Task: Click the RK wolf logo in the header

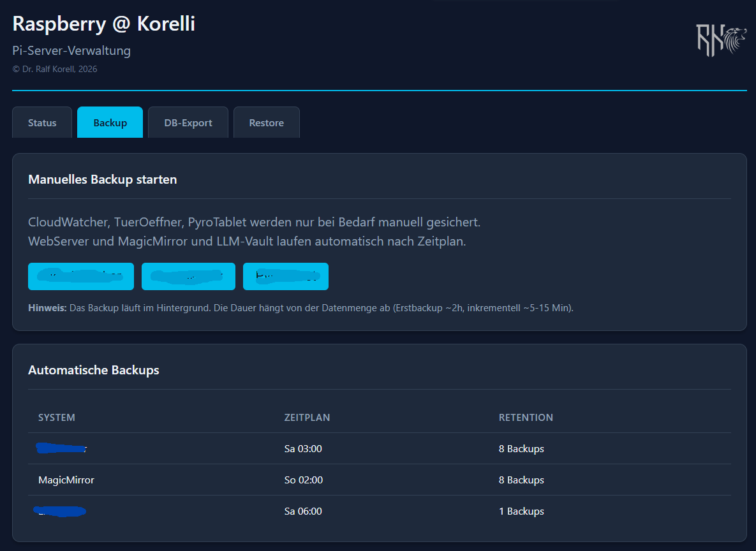Action: point(722,41)
